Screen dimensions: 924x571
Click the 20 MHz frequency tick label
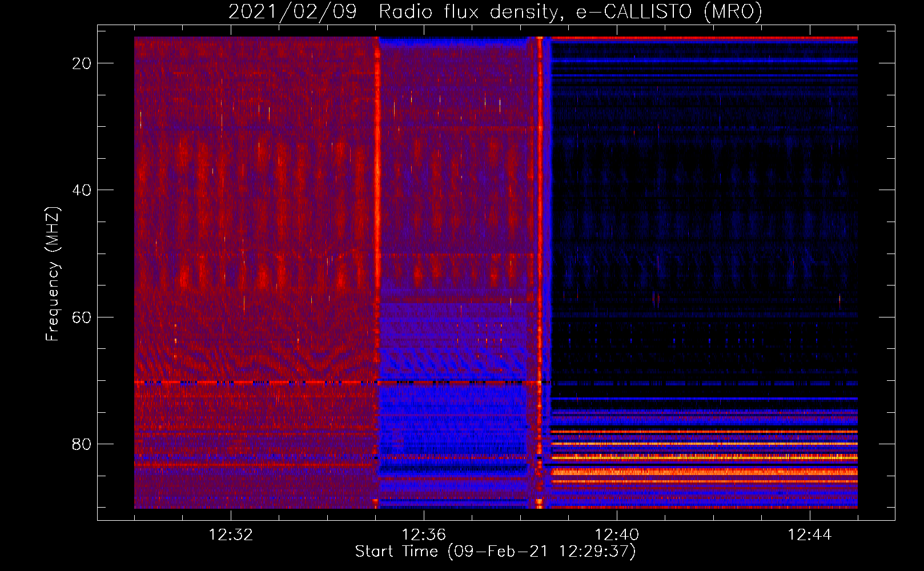point(82,63)
